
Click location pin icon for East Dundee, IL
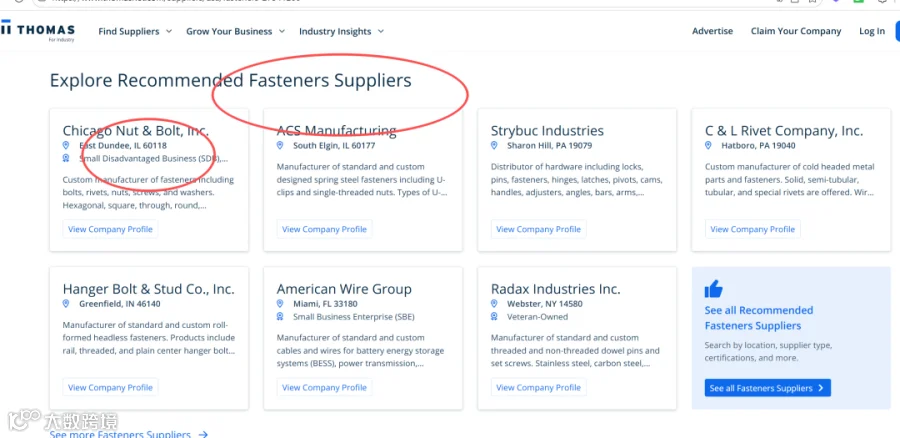pyautogui.click(x=66, y=146)
